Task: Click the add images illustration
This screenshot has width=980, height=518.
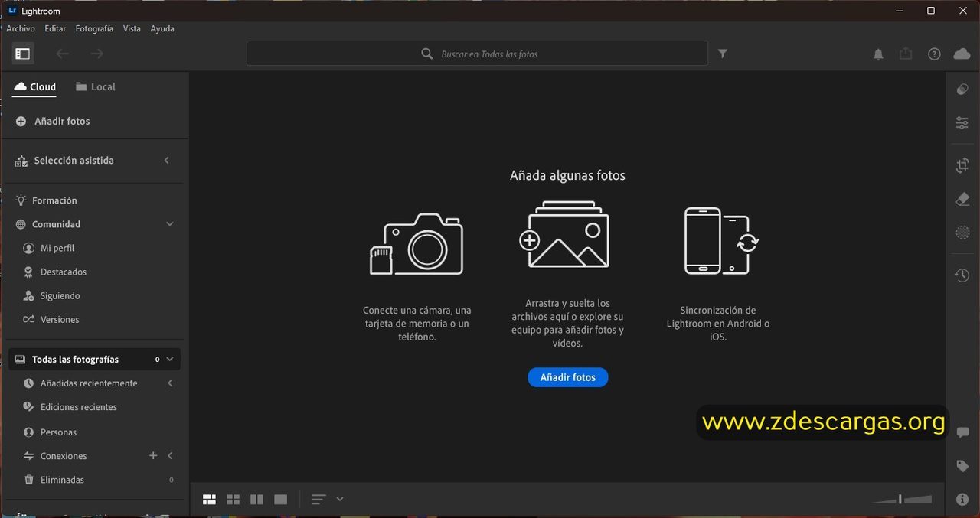Action: 563,234
